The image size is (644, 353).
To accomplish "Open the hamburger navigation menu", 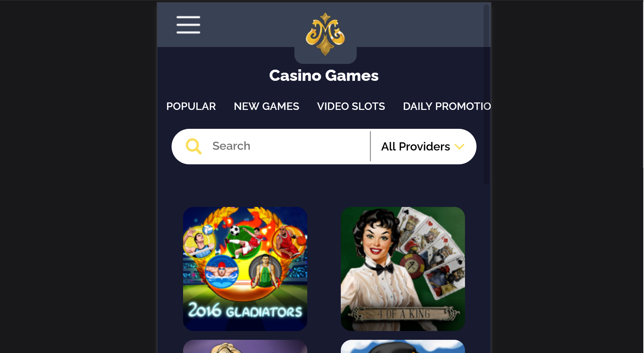I will (x=188, y=25).
